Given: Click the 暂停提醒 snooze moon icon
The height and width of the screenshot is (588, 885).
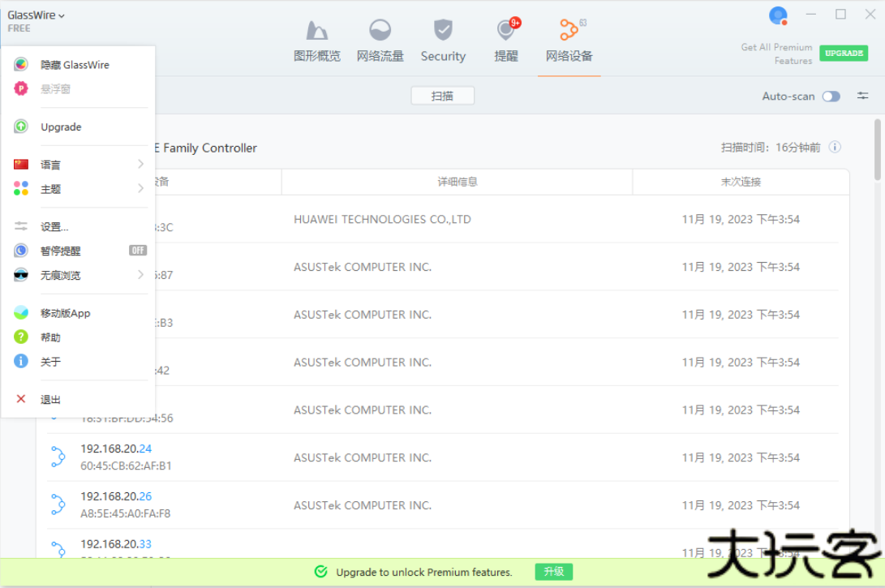Looking at the screenshot, I should (x=21, y=251).
